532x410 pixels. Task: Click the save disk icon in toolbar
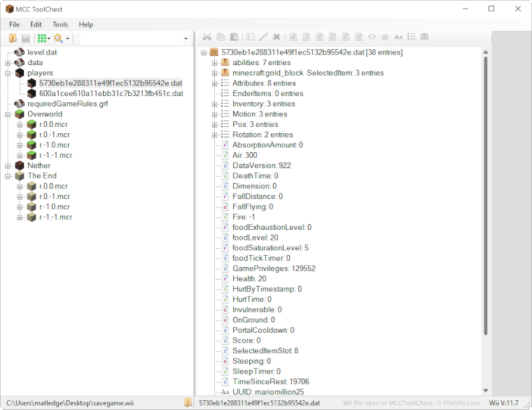tap(26, 38)
